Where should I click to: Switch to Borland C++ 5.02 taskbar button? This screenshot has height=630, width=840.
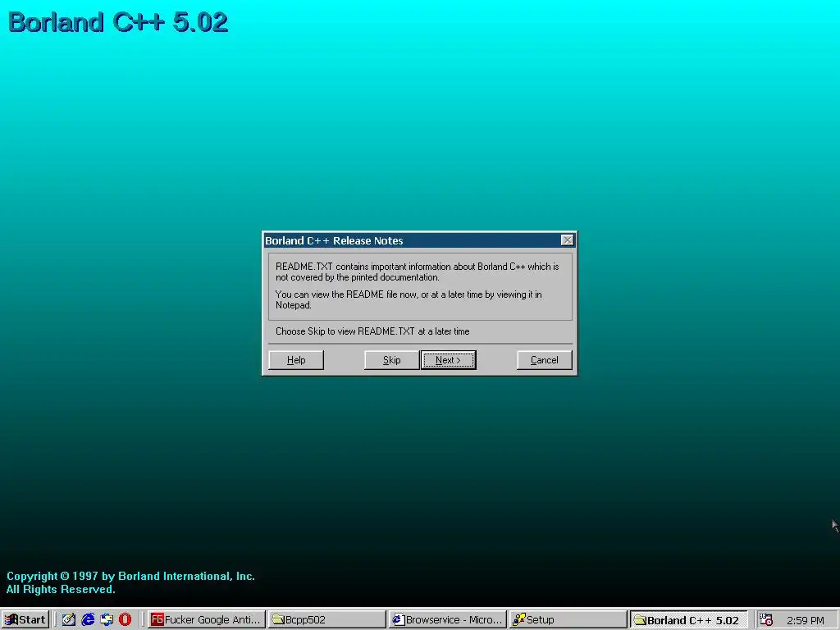coord(688,620)
